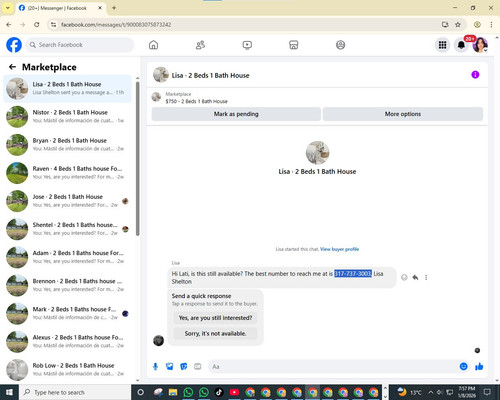
Task: Bookmark this page with the star
Action: (x=458, y=25)
